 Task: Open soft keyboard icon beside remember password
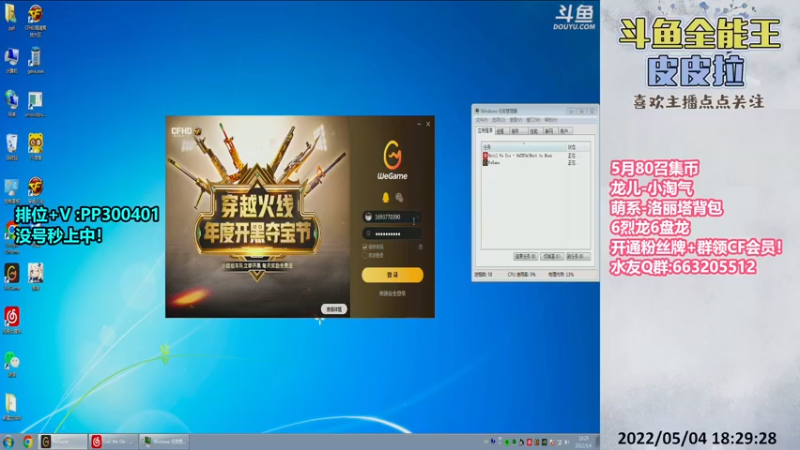coord(420,247)
